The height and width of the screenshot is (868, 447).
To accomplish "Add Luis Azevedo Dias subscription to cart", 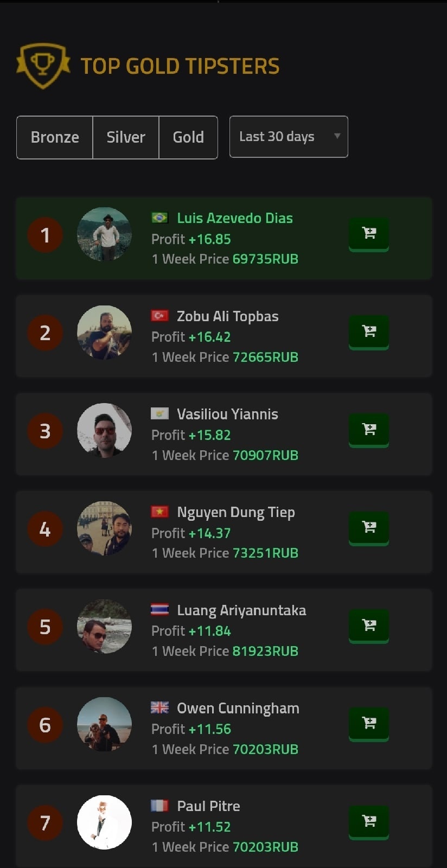I will pos(369,234).
